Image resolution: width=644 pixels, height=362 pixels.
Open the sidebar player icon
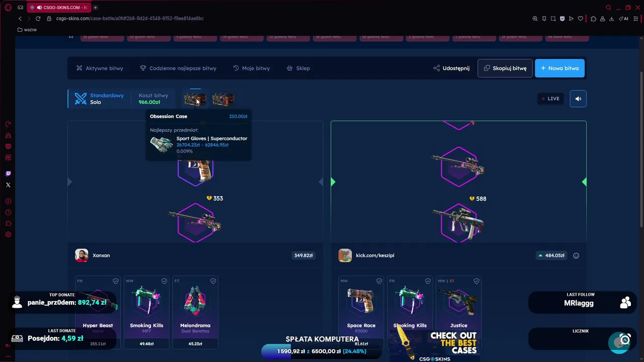(8, 201)
